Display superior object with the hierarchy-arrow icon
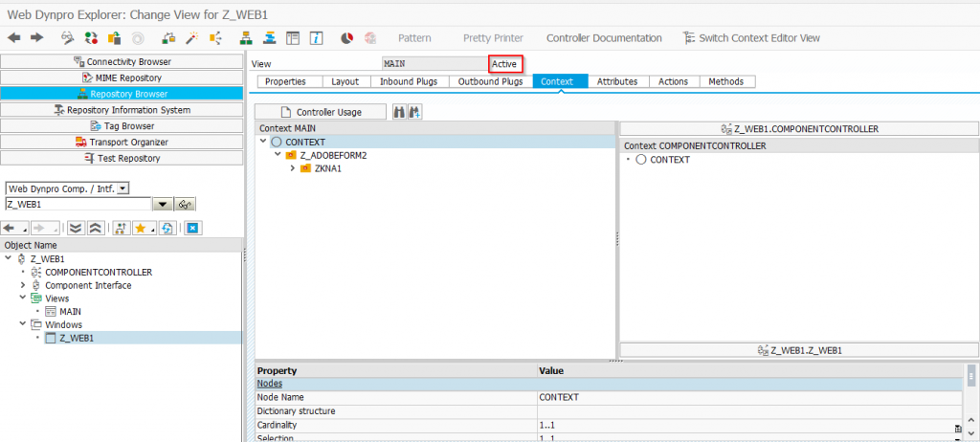The width and height of the screenshot is (980, 442). [x=122, y=229]
